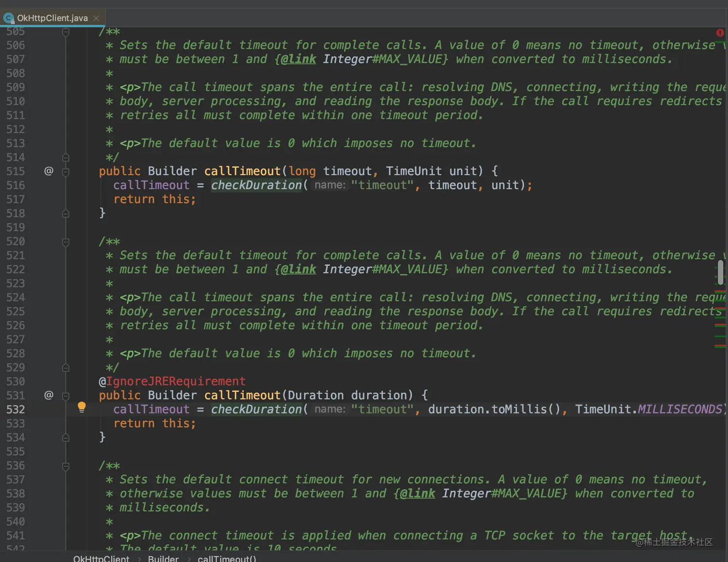This screenshot has width=728, height=562.
Task: Click checkDuration call on line 532
Action: pos(257,409)
